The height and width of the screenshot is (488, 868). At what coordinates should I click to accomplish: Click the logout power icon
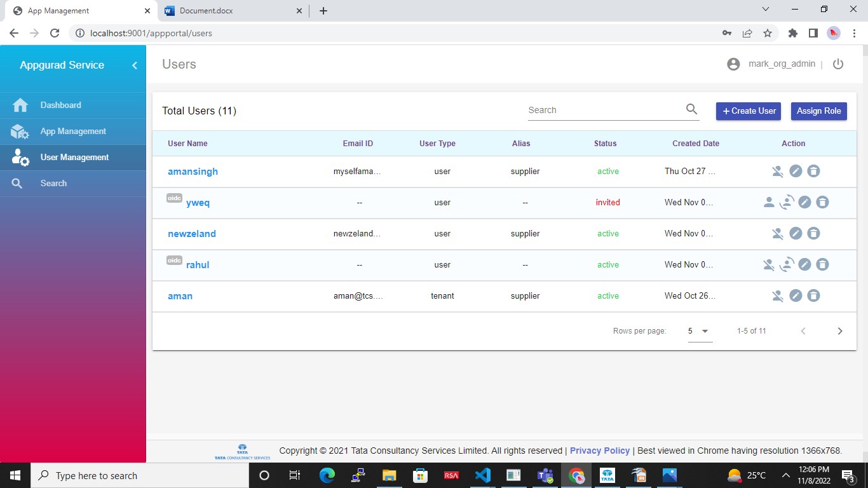[x=838, y=64]
